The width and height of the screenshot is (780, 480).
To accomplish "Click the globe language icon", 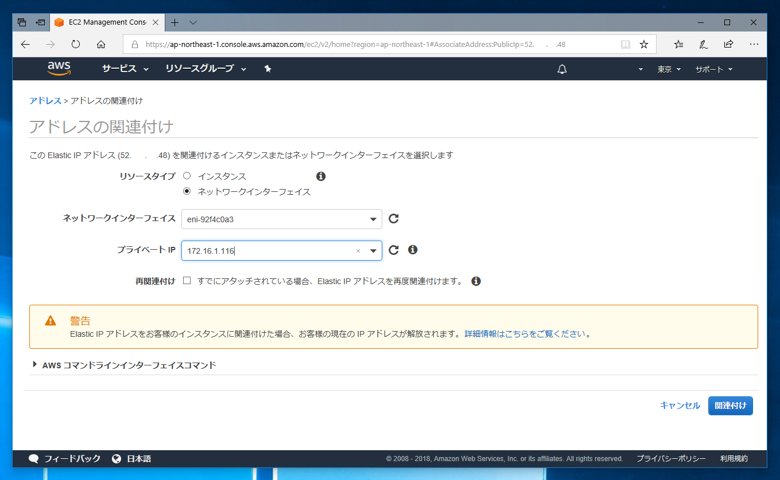I will coord(116,459).
